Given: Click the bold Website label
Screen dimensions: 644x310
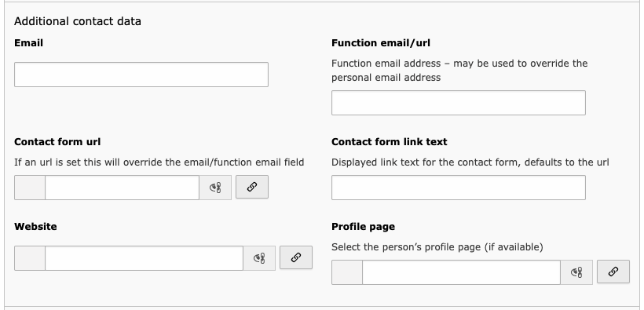Looking at the screenshot, I should pyautogui.click(x=35, y=227).
